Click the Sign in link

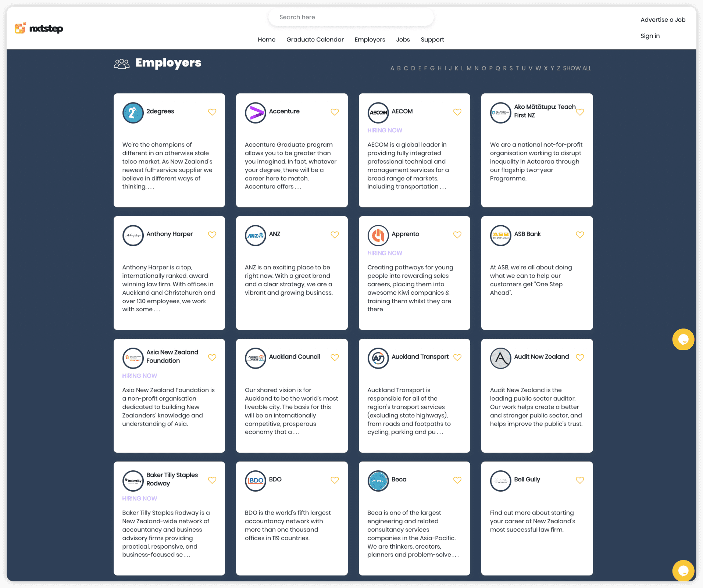[x=650, y=36]
